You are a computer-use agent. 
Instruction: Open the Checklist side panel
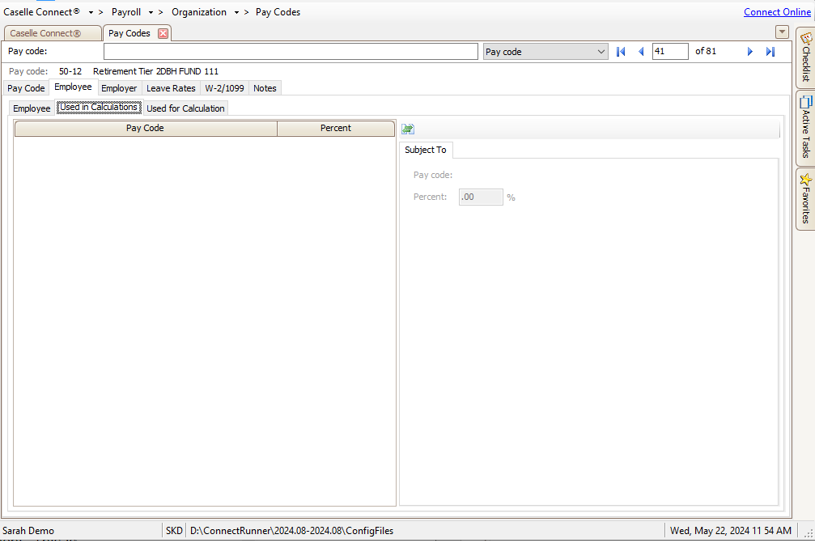[x=805, y=58]
